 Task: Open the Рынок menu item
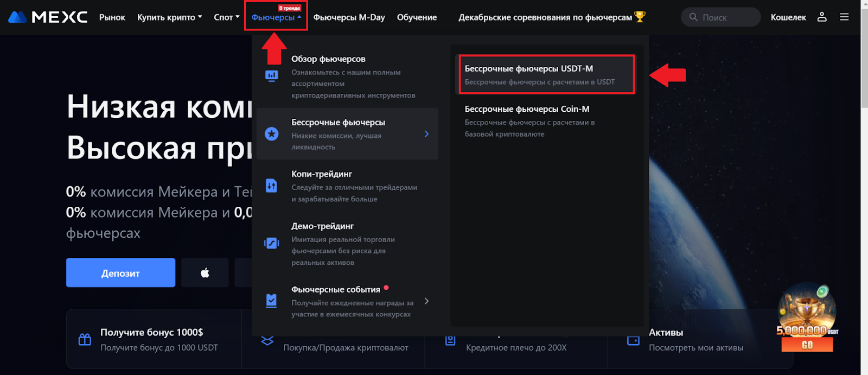point(112,17)
